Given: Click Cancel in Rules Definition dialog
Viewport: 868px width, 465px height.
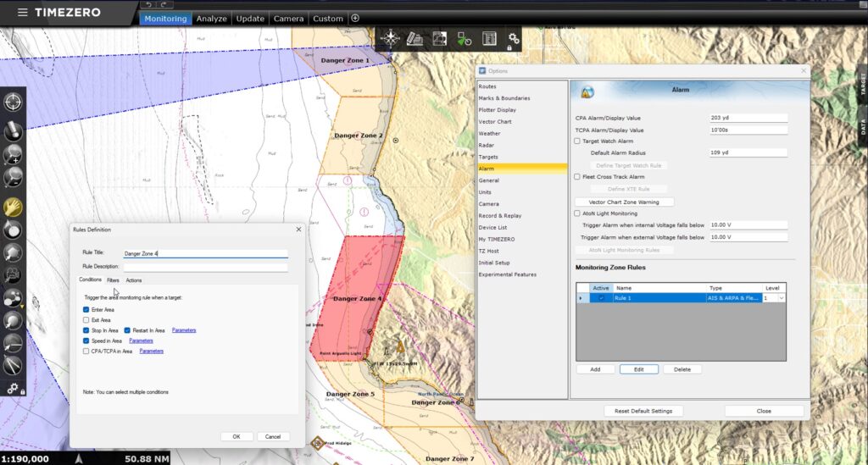Looking at the screenshot, I should tap(273, 437).
